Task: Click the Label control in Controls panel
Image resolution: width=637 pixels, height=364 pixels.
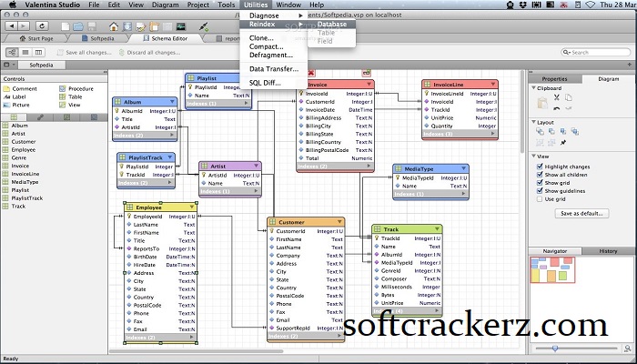Action: (x=15, y=96)
